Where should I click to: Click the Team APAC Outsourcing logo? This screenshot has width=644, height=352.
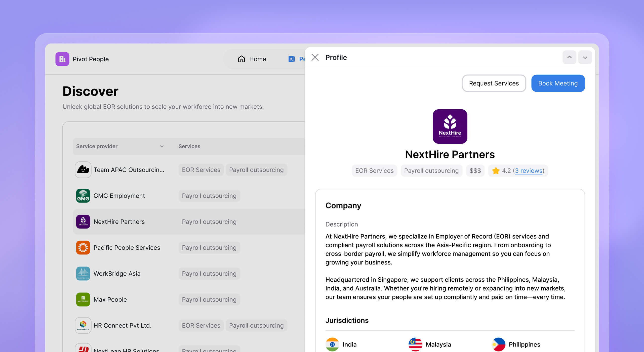pos(83,170)
